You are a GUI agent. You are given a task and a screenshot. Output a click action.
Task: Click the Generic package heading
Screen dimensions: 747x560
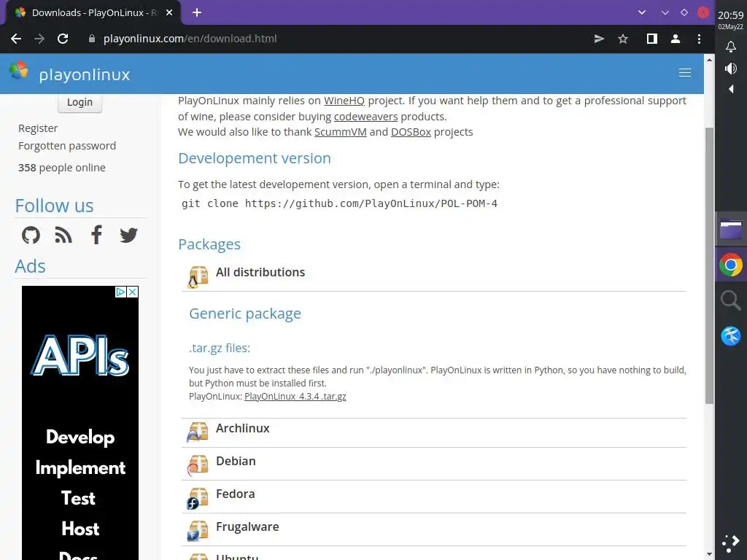coord(245,314)
